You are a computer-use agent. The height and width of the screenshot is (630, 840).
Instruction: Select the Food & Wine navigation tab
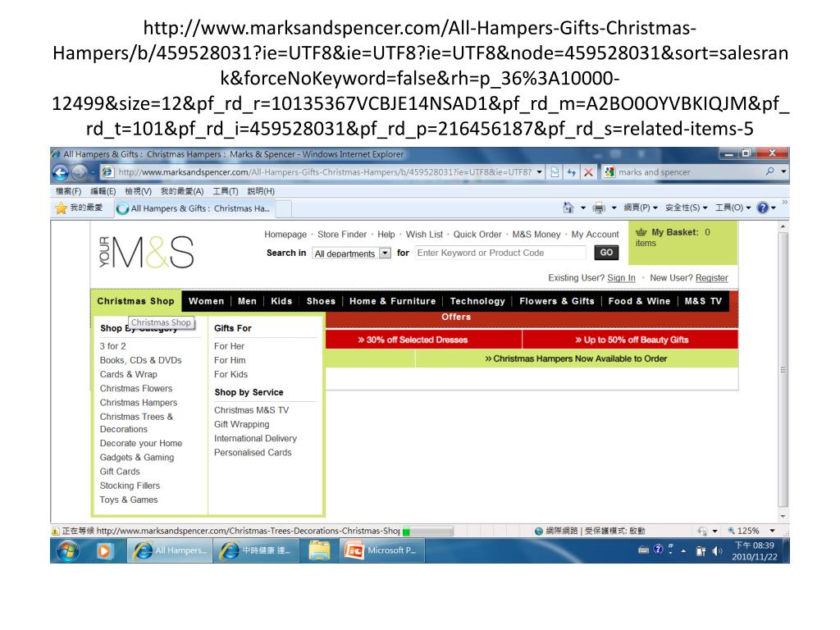tap(639, 301)
